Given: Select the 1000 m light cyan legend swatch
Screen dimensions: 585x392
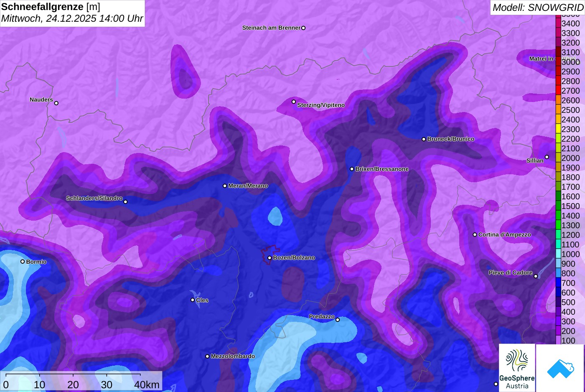Looking at the screenshot, I should (558, 254).
